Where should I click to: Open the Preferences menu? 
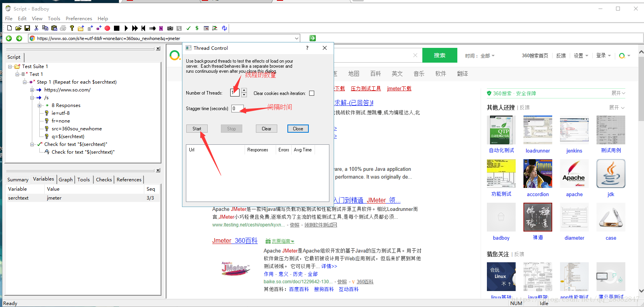(79, 18)
